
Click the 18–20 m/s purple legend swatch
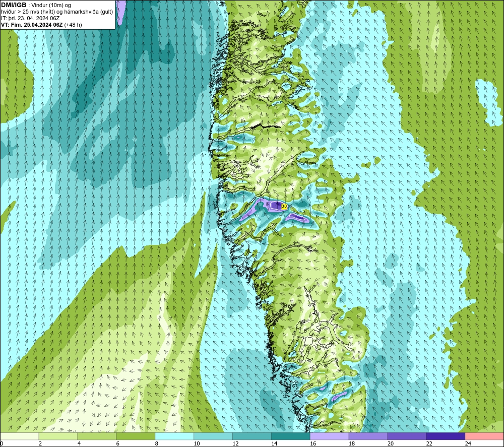[368, 436]
